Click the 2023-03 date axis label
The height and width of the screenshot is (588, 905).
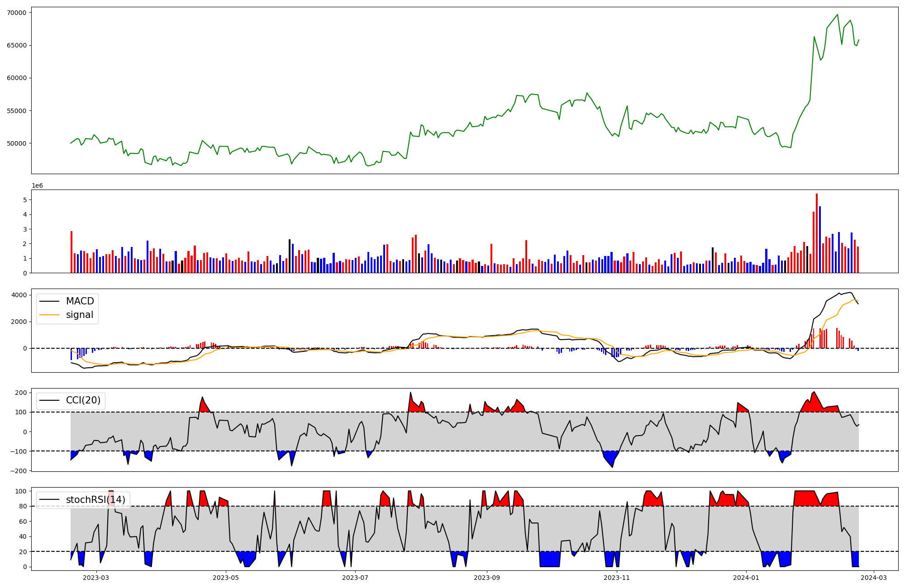point(96,578)
